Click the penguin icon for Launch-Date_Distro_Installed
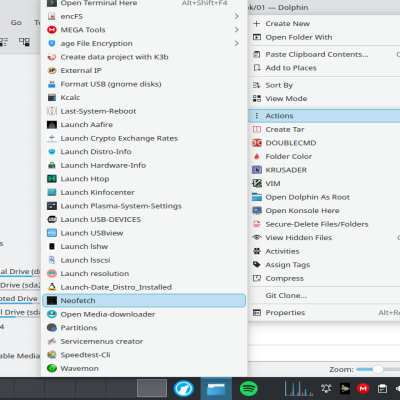 pyautogui.click(x=52, y=287)
